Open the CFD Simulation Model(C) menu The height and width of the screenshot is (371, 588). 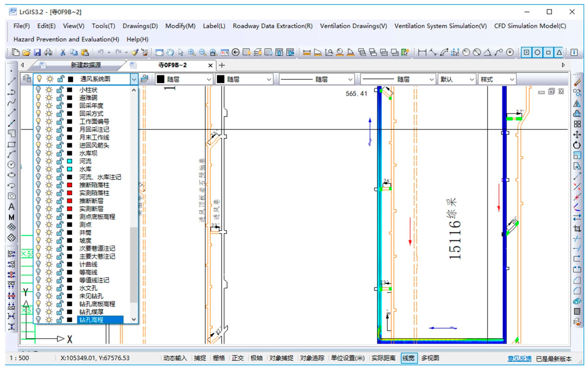click(x=530, y=26)
